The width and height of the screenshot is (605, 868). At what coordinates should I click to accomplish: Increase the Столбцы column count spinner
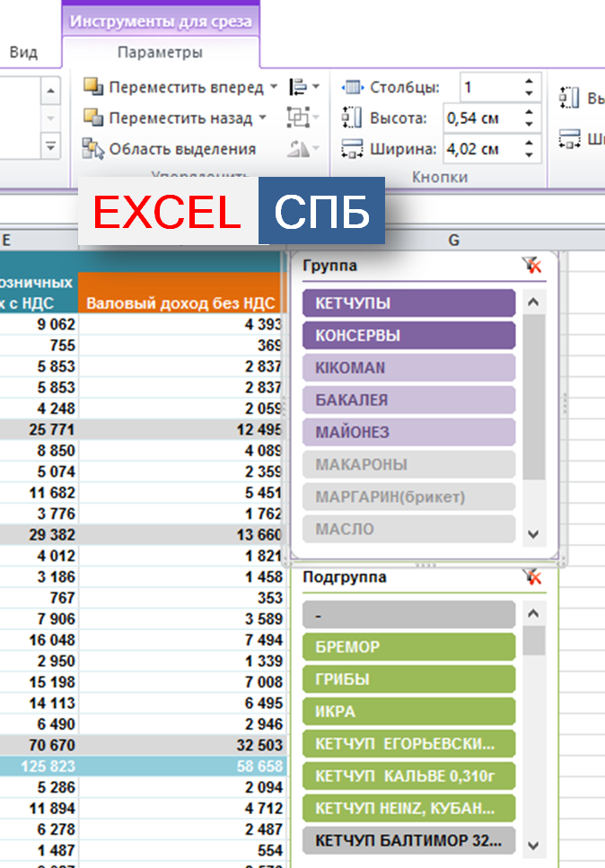pos(529,82)
